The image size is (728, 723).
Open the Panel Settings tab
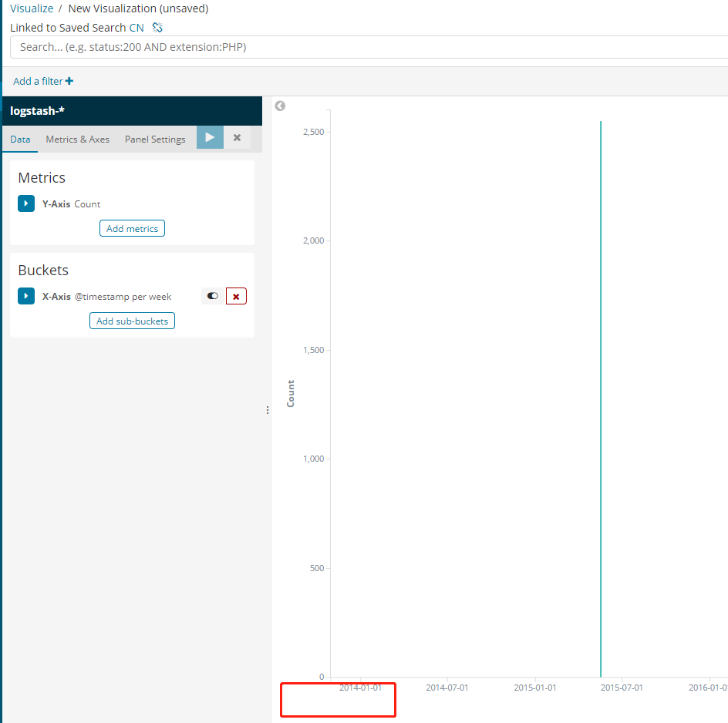coord(155,140)
